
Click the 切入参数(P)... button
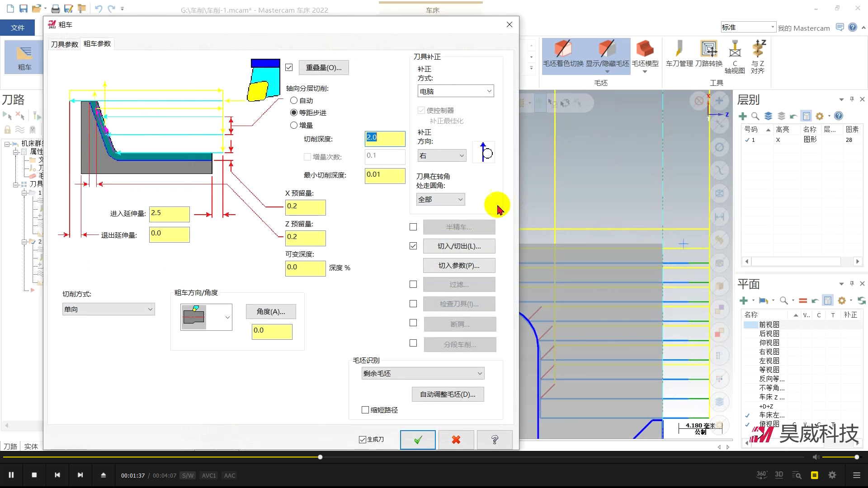pos(459,266)
